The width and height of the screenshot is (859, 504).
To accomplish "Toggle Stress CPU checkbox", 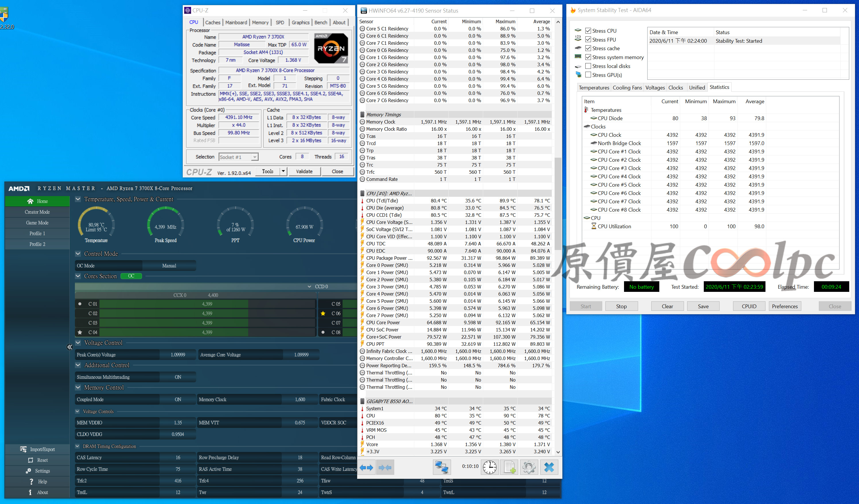I will [x=588, y=31].
